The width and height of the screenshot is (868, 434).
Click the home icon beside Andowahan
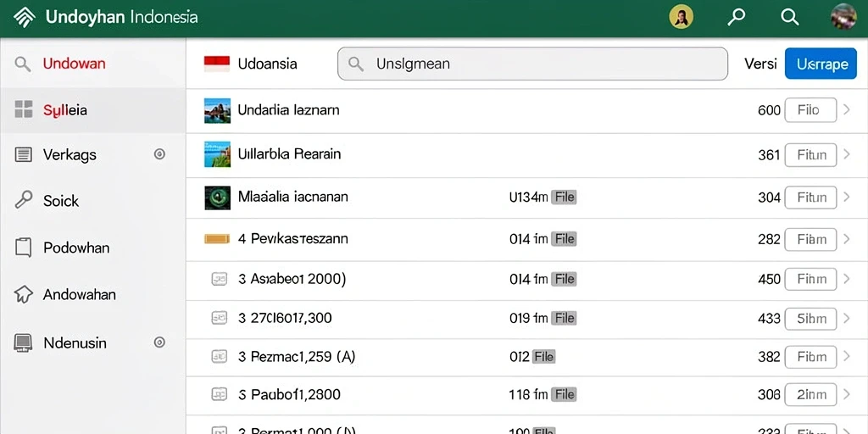pyautogui.click(x=23, y=294)
